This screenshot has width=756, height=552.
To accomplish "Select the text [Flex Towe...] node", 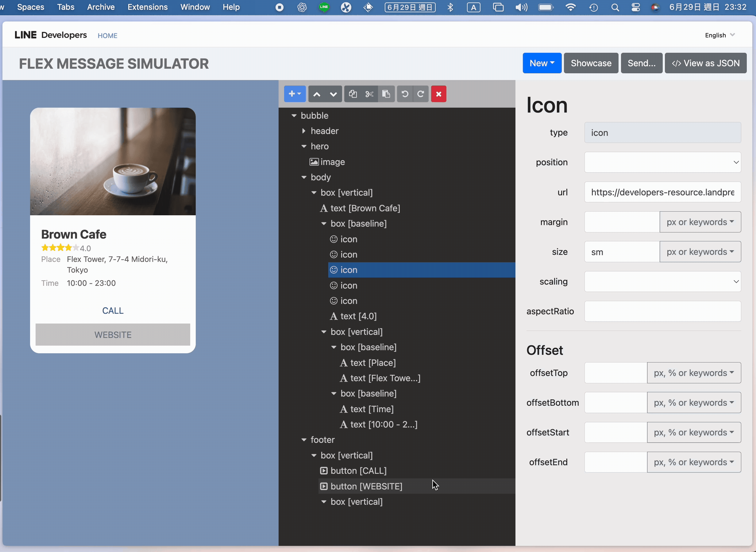I will [x=380, y=378].
